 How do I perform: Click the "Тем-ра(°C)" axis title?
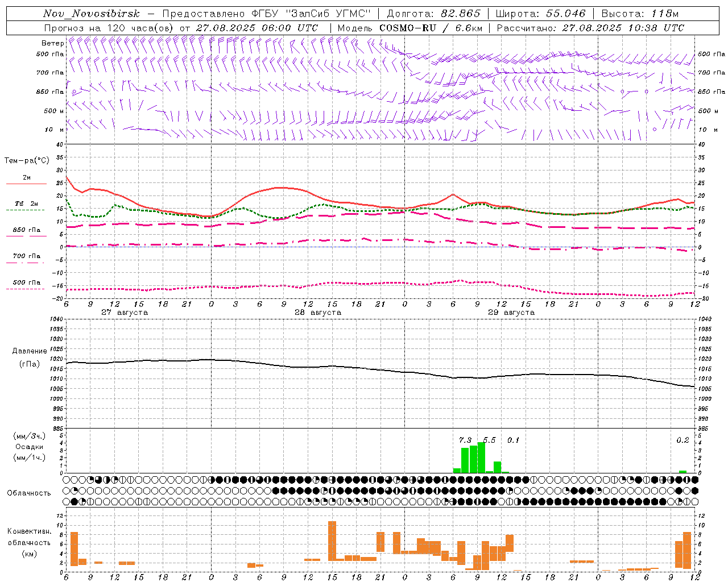(x=27, y=161)
